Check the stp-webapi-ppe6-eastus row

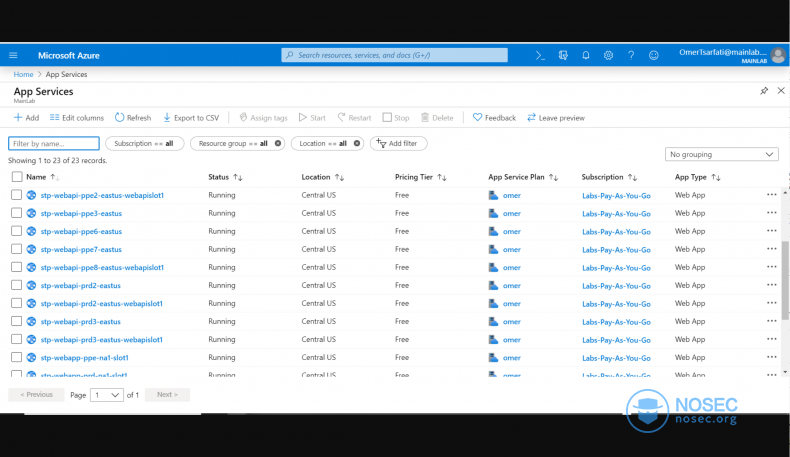(17, 231)
